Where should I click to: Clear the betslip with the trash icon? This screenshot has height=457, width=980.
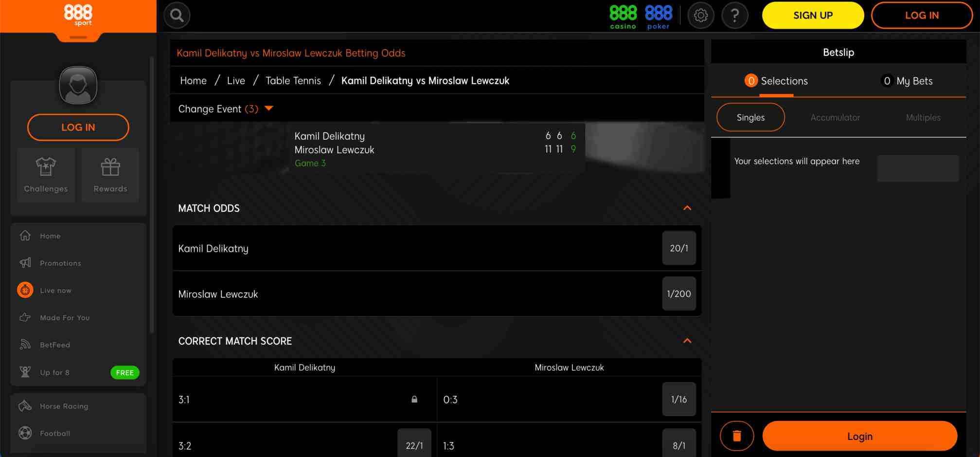pyautogui.click(x=737, y=436)
